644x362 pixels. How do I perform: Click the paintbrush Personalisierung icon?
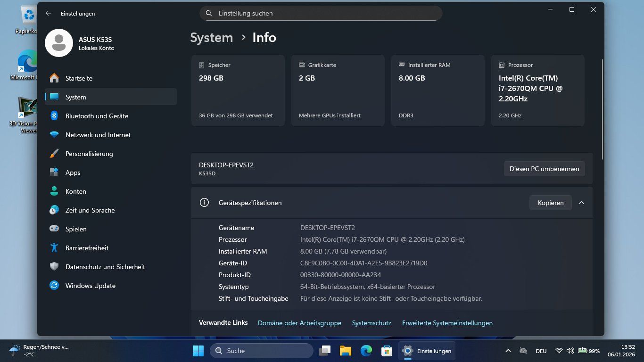click(54, 154)
